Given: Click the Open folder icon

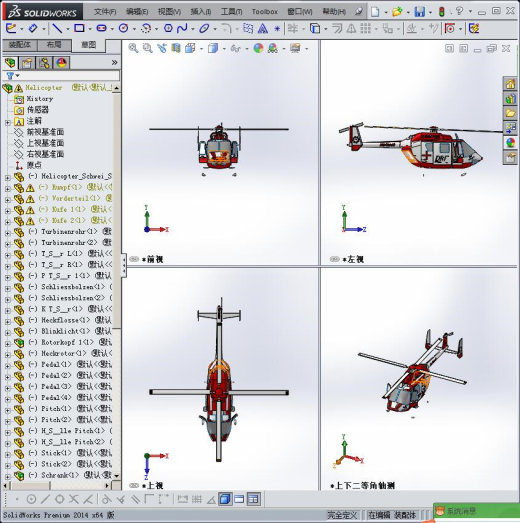Looking at the screenshot, I should (x=397, y=12).
